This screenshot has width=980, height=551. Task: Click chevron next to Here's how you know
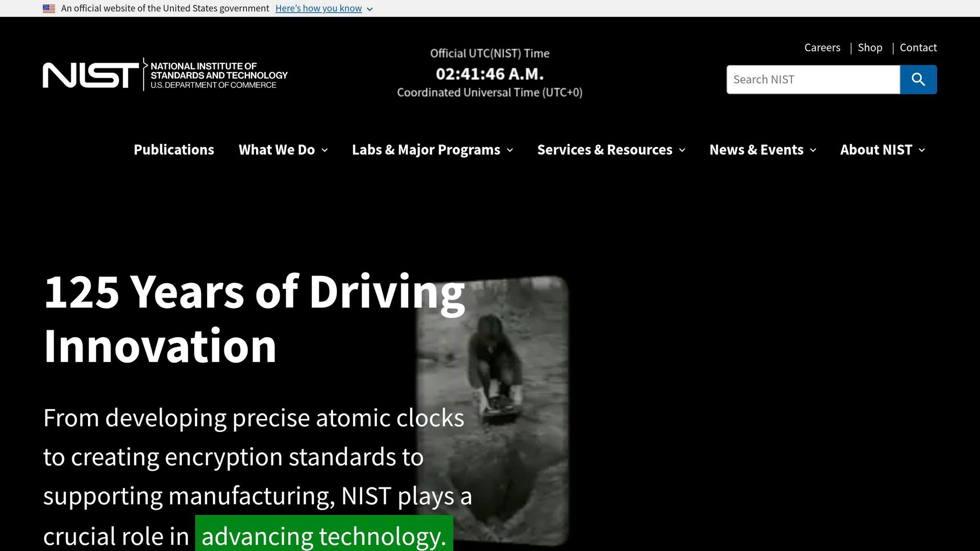(369, 9)
